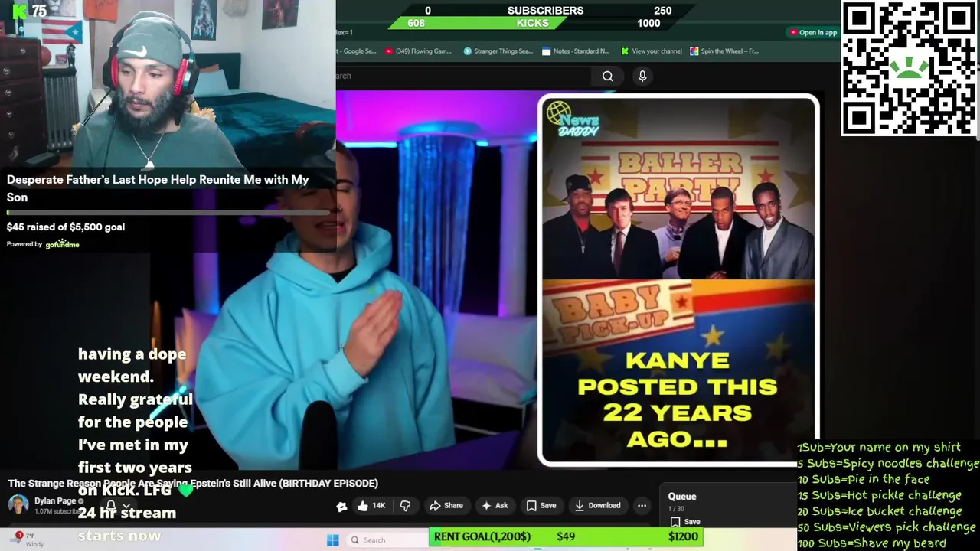
Task: Save the video using the Save button
Action: [x=541, y=505]
